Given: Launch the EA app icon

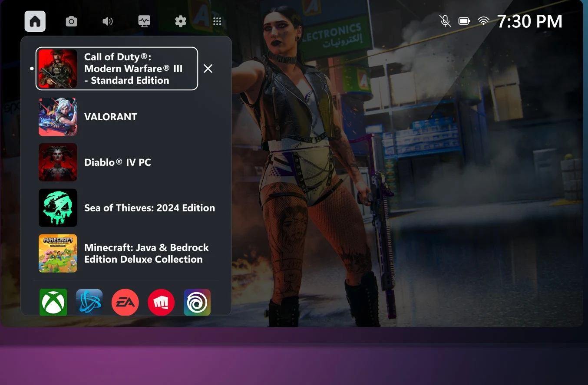Looking at the screenshot, I should click(x=125, y=303).
